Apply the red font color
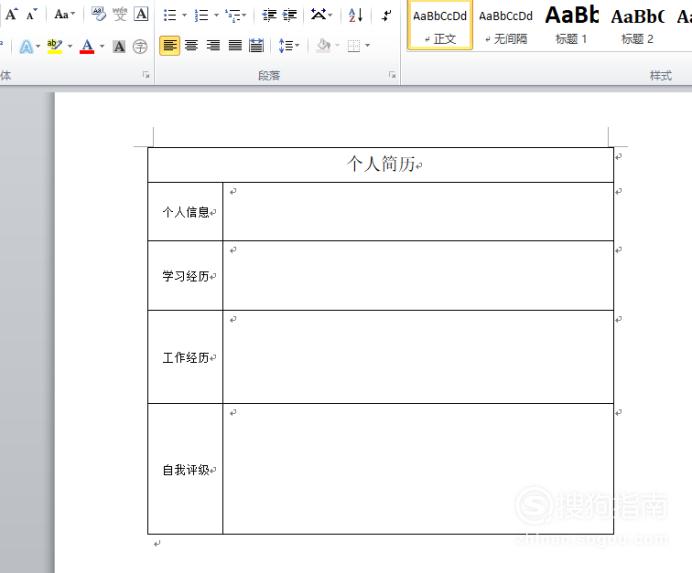The height and width of the screenshot is (573, 692). point(87,46)
